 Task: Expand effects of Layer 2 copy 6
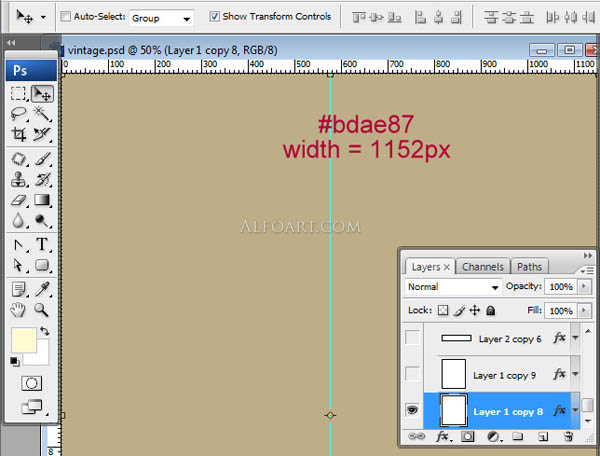tap(575, 338)
